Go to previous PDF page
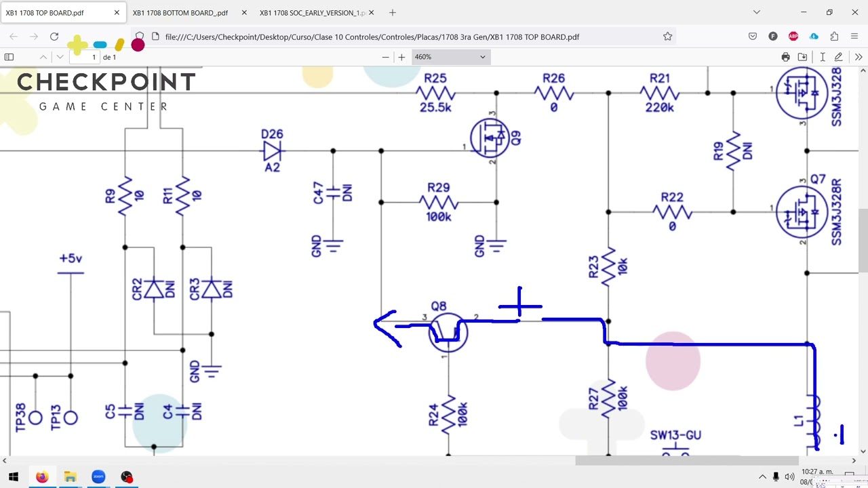The image size is (868, 488). click(x=43, y=57)
